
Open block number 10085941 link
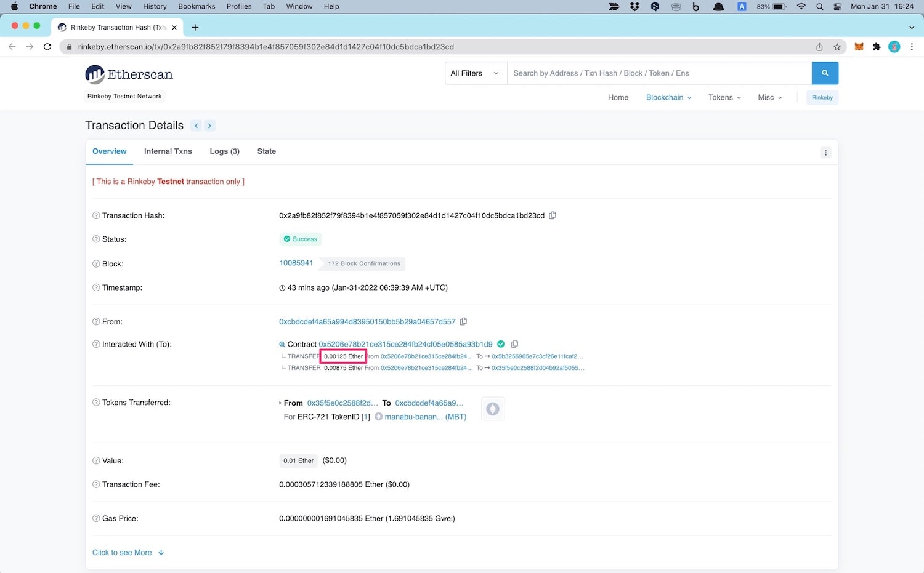click(x=296, y=263)
